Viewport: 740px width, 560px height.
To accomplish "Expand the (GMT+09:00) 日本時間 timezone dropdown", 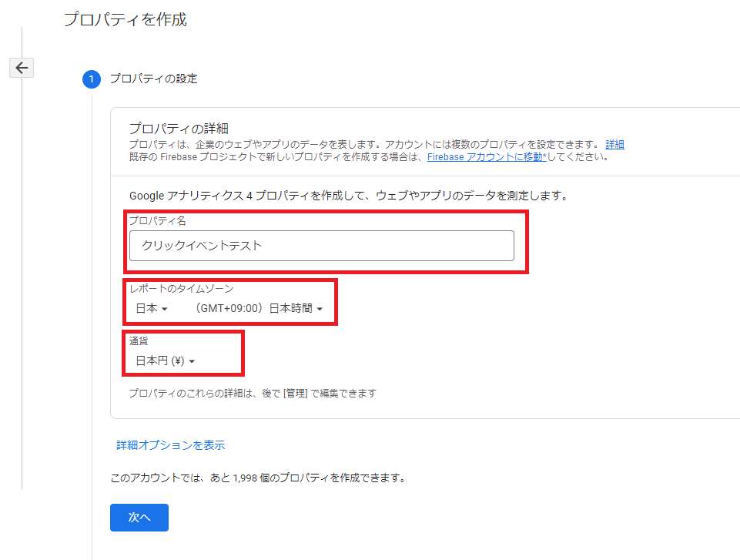I will 259,308.
